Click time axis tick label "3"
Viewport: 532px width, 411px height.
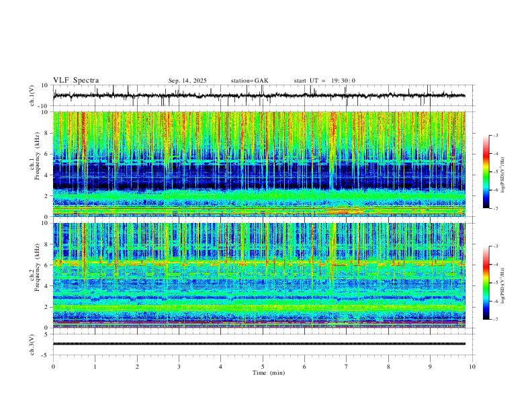[x=179, y=367]
